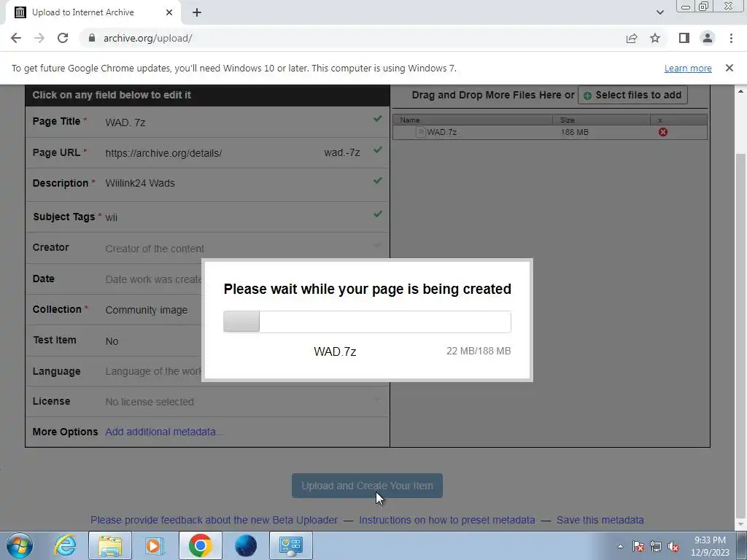The height and width of the screenshot is (560, 747).
Task: Click the network tray icon
Action: (656, 546)
